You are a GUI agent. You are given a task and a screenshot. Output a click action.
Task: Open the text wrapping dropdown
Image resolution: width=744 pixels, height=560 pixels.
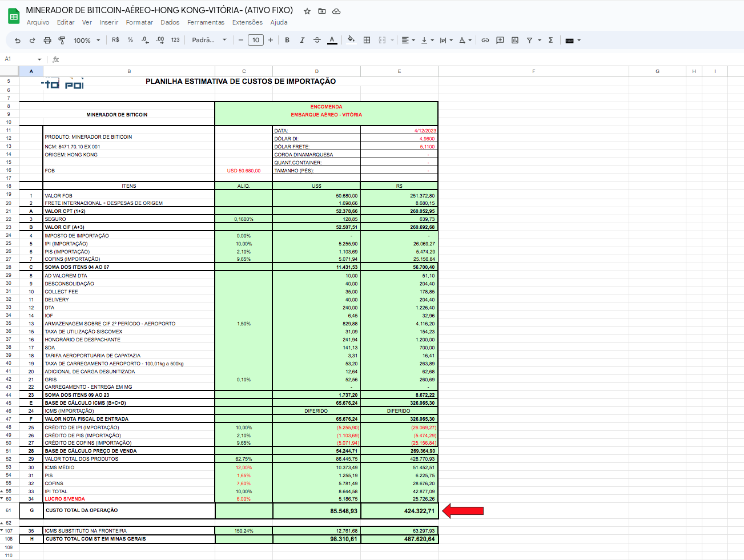(x=446, y=40)
